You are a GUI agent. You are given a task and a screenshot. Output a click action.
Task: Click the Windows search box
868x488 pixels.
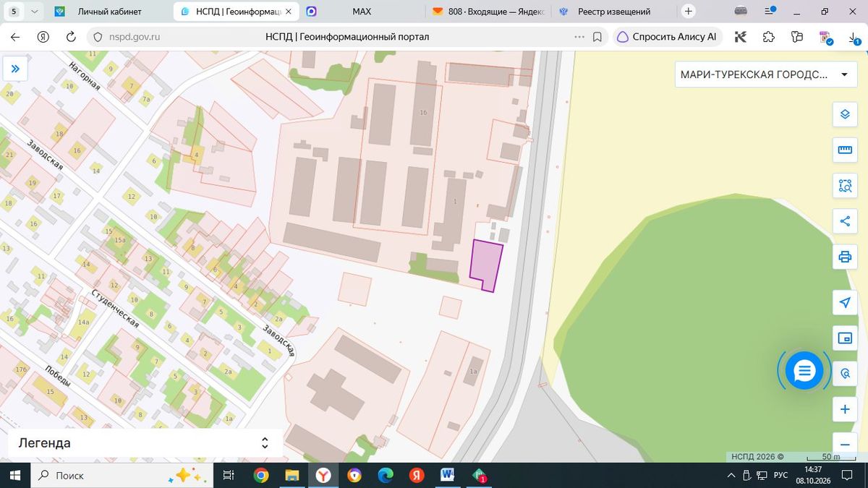[x=122, y=475]
